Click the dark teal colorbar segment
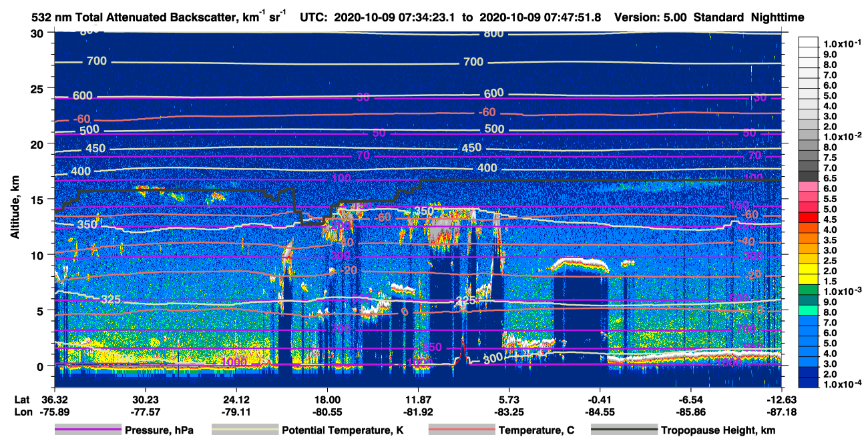This screenshot has height=445, width=868. pos(810,300)
